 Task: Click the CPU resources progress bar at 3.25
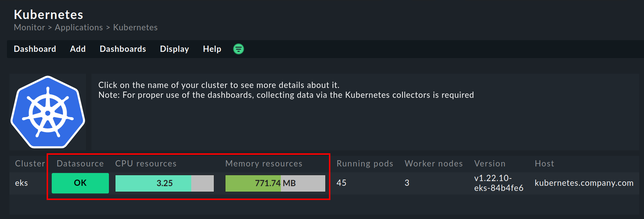tap(164, 183)
